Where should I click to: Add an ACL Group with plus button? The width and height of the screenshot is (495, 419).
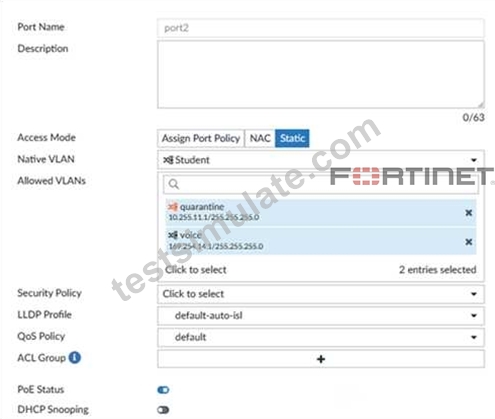(321, 359)
